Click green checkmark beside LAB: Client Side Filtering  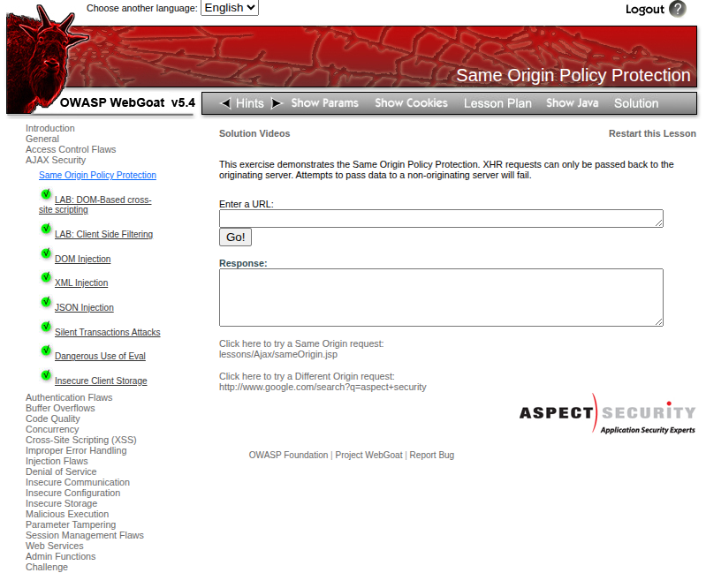click(46, 229)
